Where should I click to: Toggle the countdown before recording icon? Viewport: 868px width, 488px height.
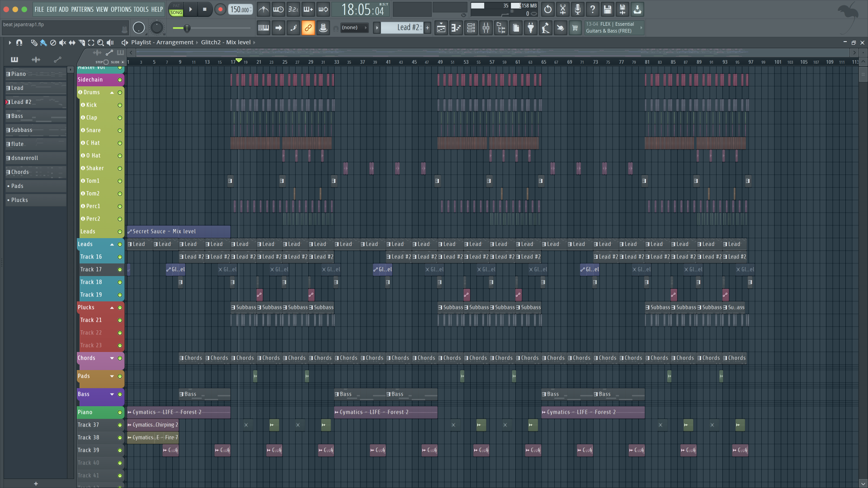pyautogui.click(x=293, y=9)
